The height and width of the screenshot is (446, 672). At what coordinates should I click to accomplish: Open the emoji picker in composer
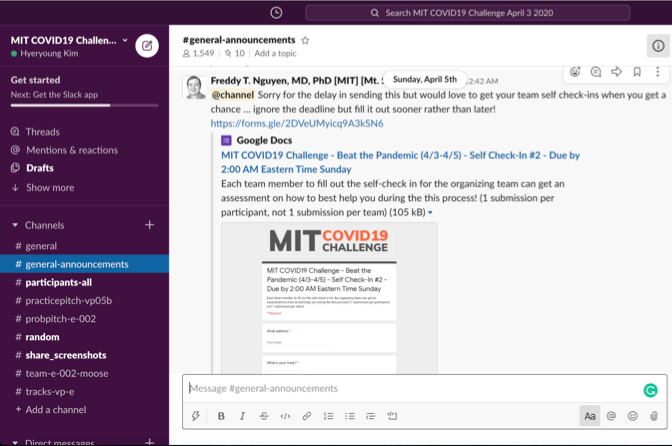pos(632,416)
